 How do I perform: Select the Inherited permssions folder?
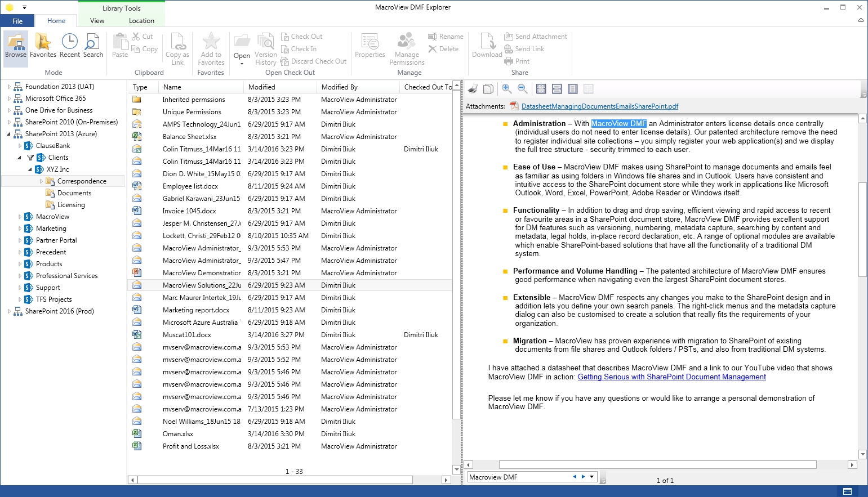pos(194,100)
